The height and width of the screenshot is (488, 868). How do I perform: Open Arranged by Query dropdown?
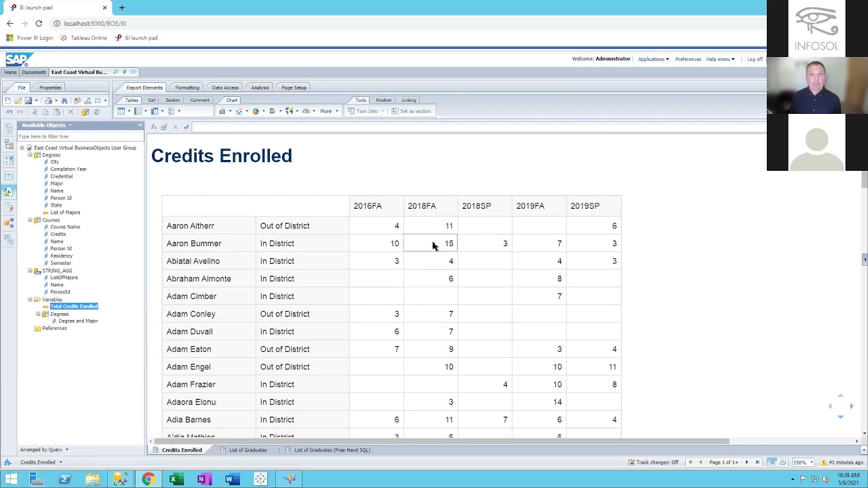pyautogui.click(x=44, y=449)
